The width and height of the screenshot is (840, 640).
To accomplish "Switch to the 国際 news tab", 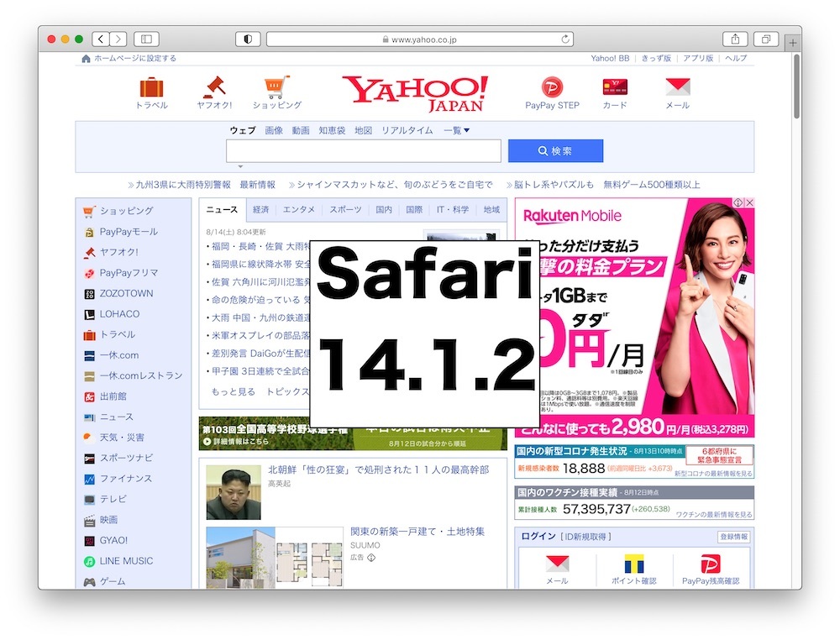I will [x=414, y=209].
